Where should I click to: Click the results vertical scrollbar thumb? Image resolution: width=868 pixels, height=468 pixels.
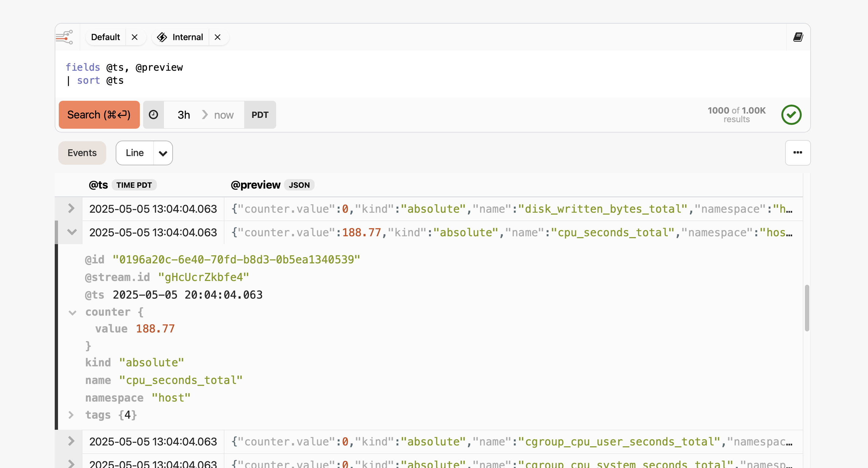tap(807, 308)
